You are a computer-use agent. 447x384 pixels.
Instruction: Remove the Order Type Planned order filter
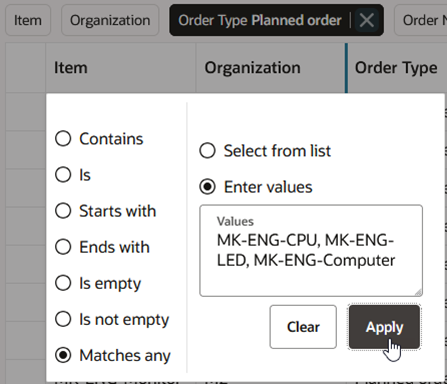coord(367,20)
